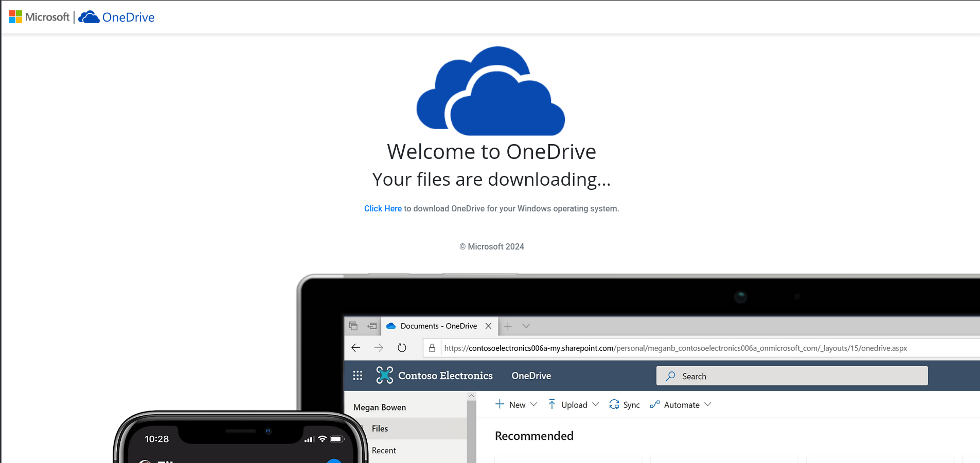Open the Automate dropdown chevron
Image resolution: width=980 pixels, height=463 pixels.
(x=708, y=405)
